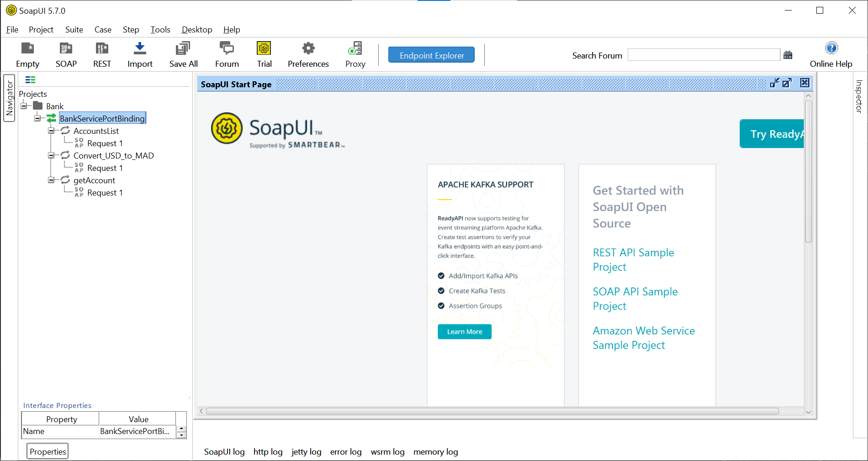Click the AccountsList operation icon
868x461 pixels.
(x=65, y=131)
